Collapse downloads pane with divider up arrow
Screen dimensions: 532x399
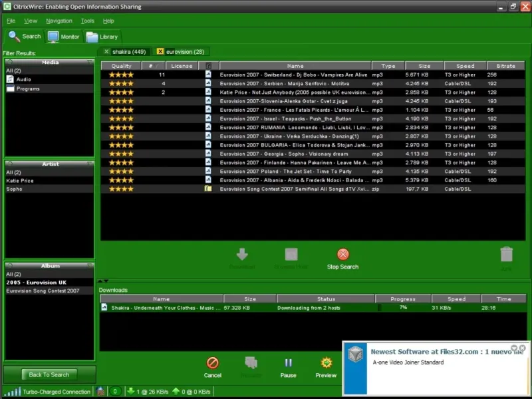[100, 281]
